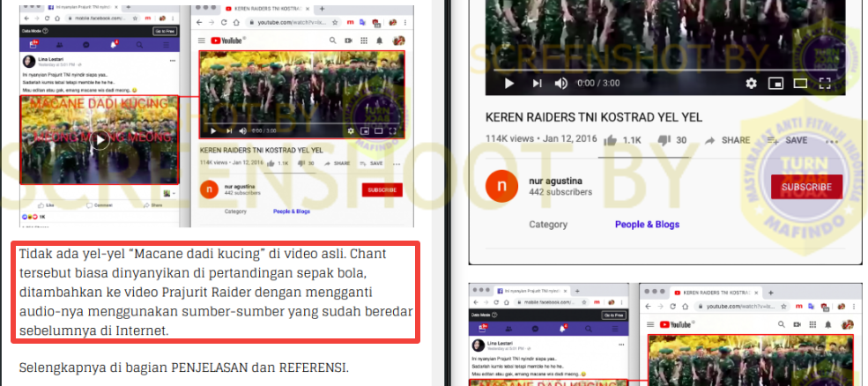The height and width of the screenshot is (386, 868).
Task: Open YouTube guide menu icon in lower-right image
Action: click(651, 324)
